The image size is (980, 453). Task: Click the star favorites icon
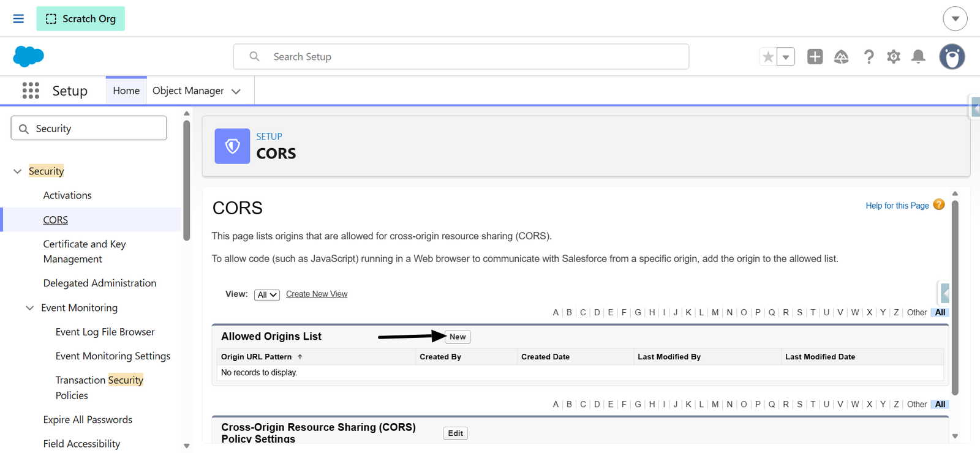768,57
